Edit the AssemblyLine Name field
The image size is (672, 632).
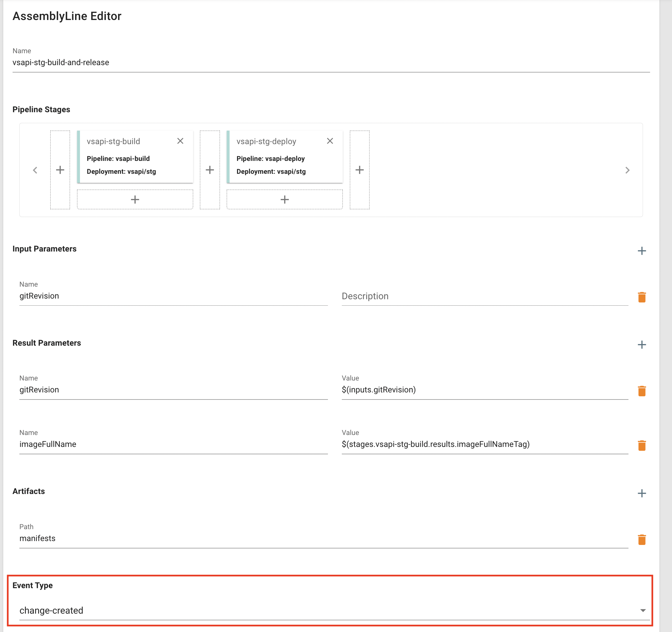331,63
